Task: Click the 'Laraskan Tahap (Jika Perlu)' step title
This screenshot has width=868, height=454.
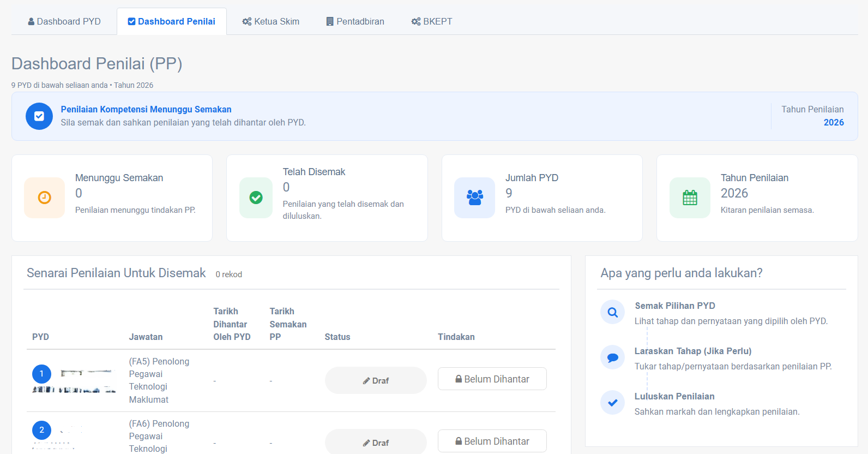Action: point(693,351)
